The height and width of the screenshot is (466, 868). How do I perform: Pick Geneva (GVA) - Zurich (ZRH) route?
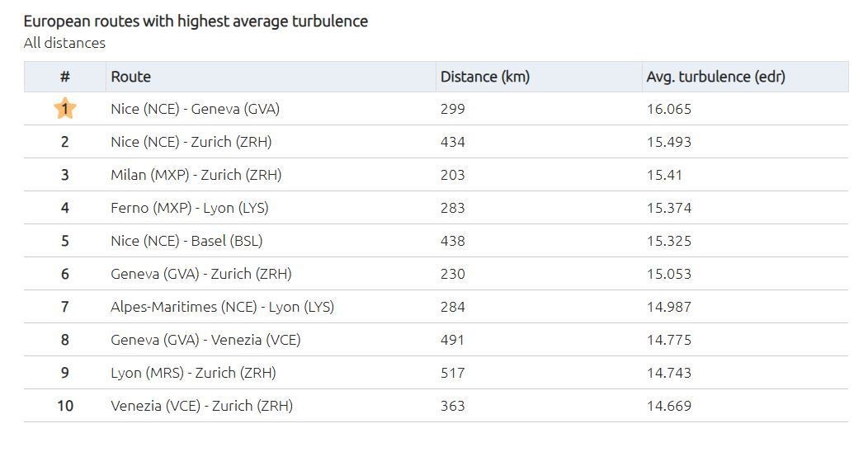pyautogui.click(x=201, y=274)
